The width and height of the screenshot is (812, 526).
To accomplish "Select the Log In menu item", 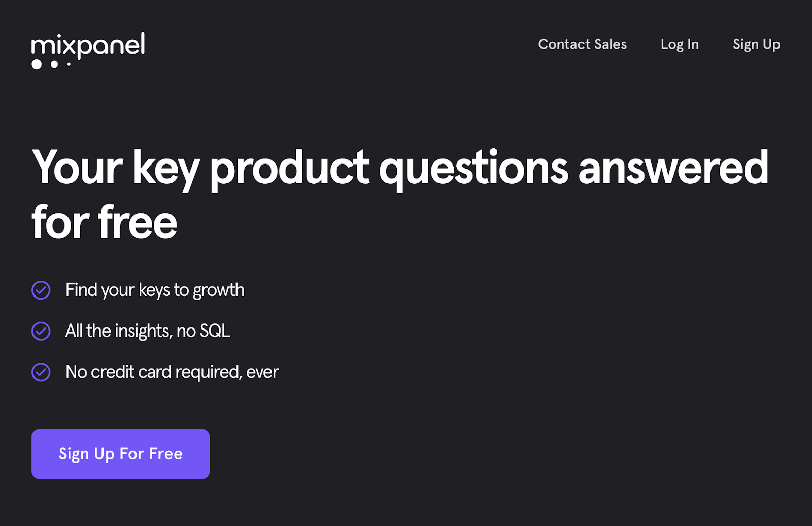I will [x=680, y=45].
